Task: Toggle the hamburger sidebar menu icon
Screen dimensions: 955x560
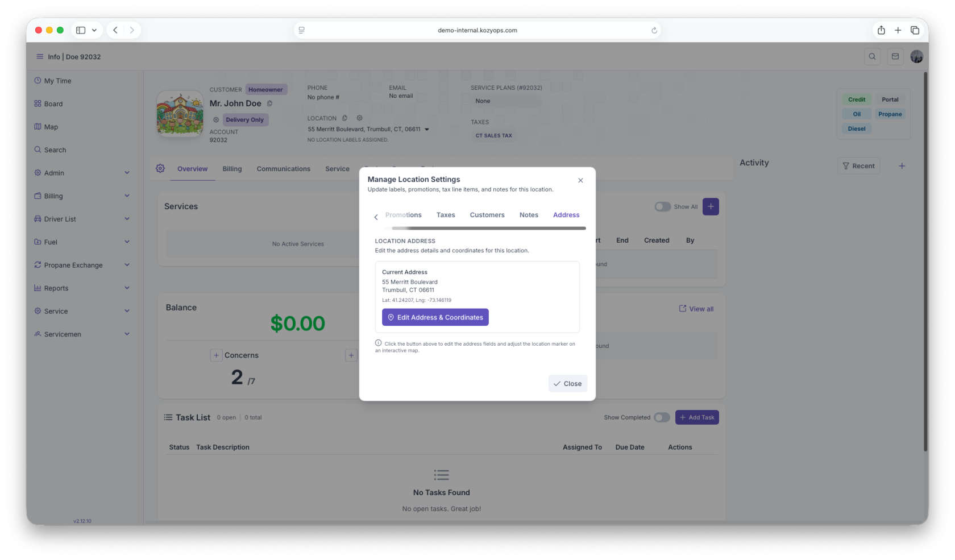Action: coord(40,57)
